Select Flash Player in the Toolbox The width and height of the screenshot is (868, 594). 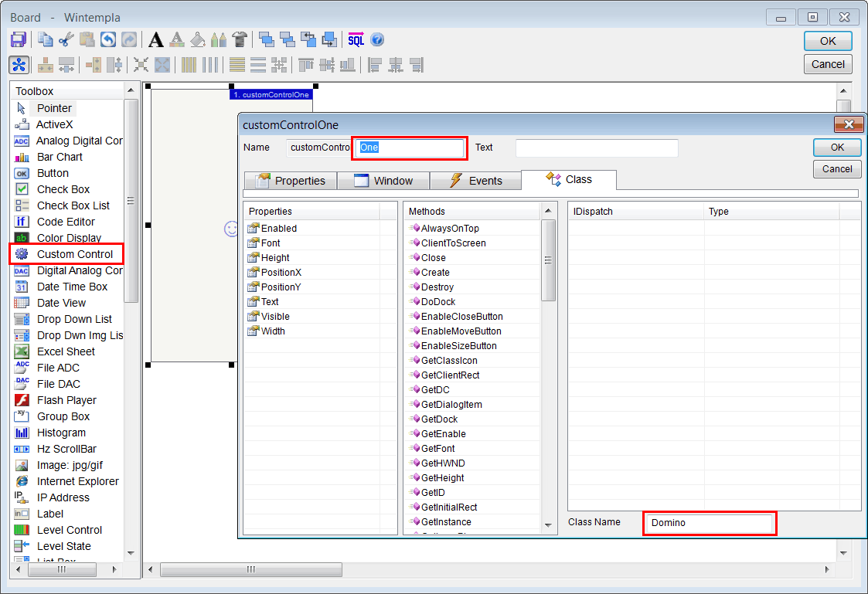66,400
